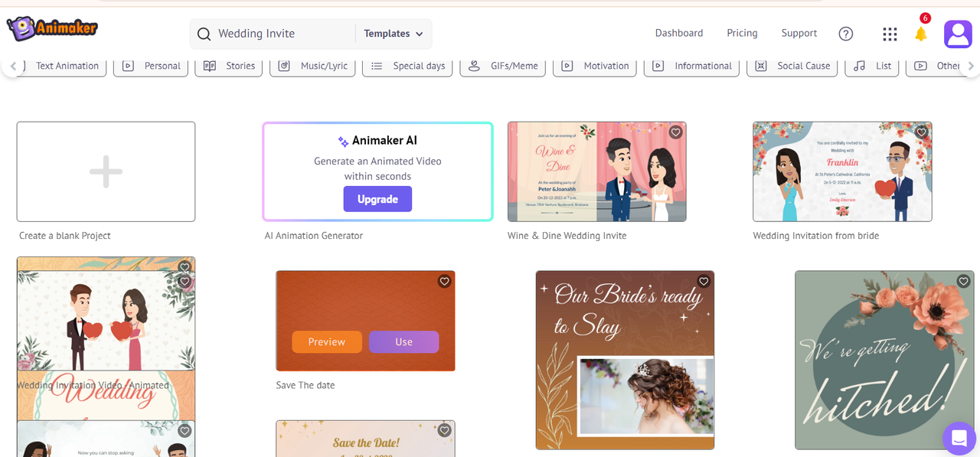The image size is (980, 457).
Task: Open the notifications bell
Action: (921, 34)
